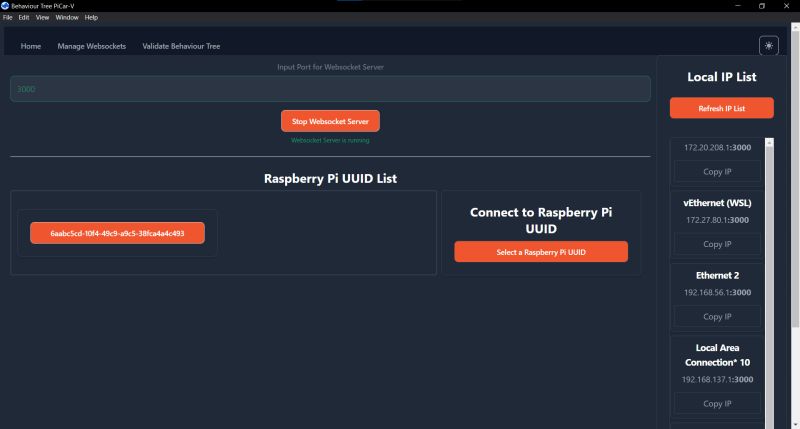The width and height of the screenshot is (800, 429).
Task: Click the IP list scrollbar thumb
Action: (x=769, y=286)
